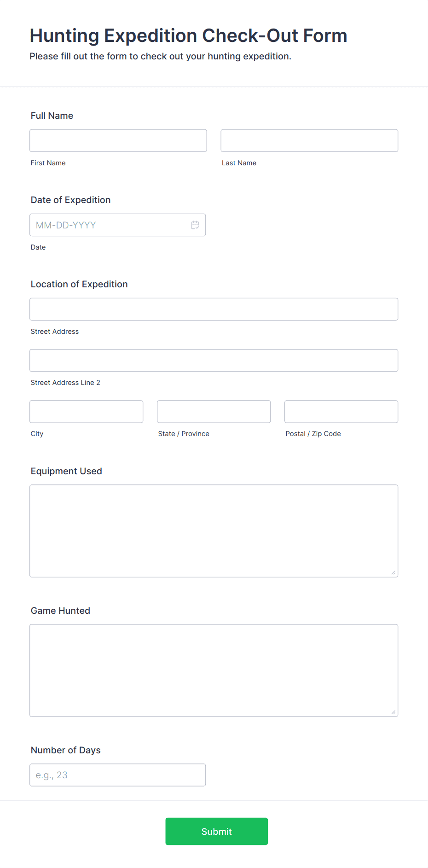
Task: Click inside the Equipment Used text area
Action: click(214, 530)
